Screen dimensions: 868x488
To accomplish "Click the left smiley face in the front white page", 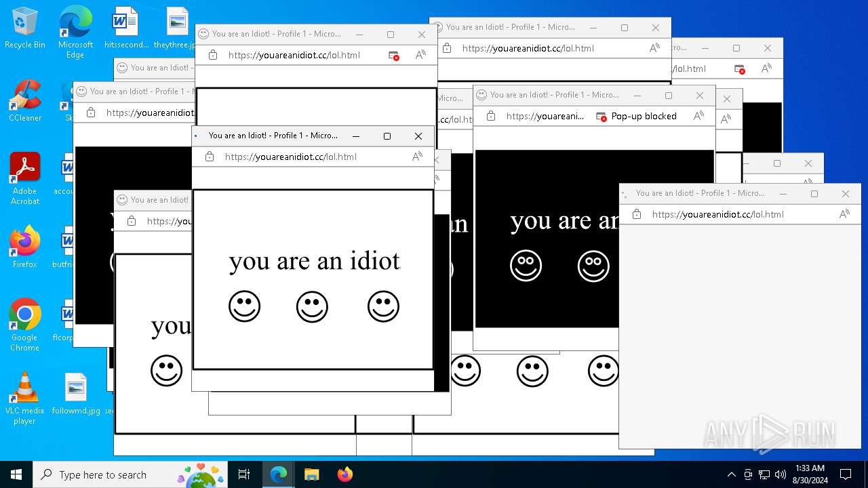I will click(245, 306).
